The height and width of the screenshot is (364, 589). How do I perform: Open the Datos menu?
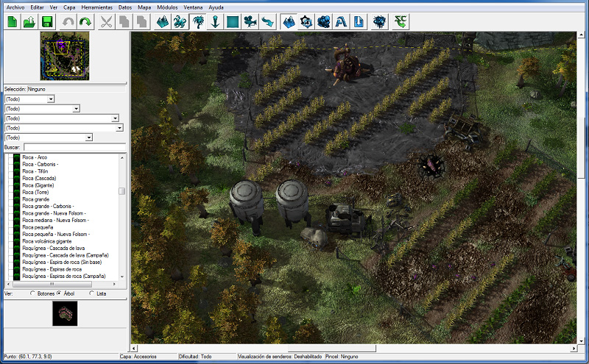[125, 7]
